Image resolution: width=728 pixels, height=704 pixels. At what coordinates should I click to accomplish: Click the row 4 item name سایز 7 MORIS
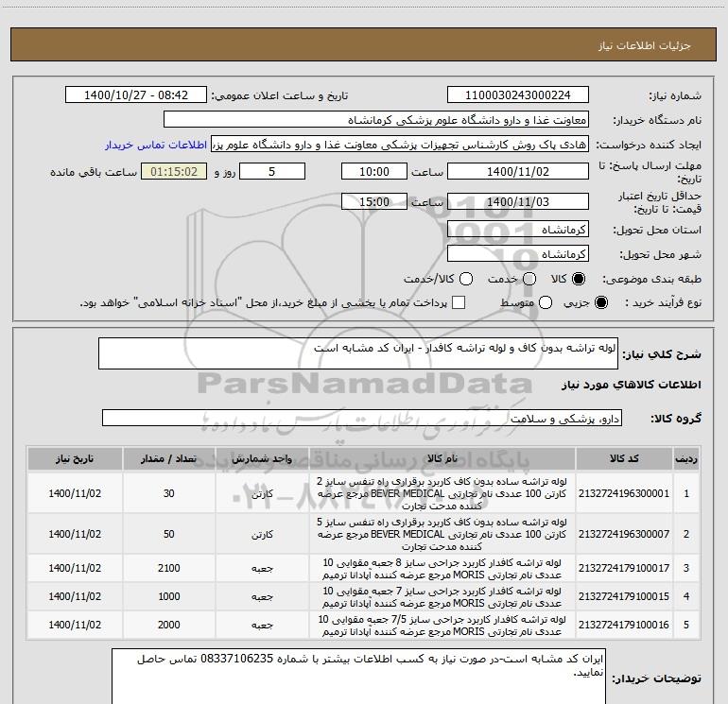point(442,597)
